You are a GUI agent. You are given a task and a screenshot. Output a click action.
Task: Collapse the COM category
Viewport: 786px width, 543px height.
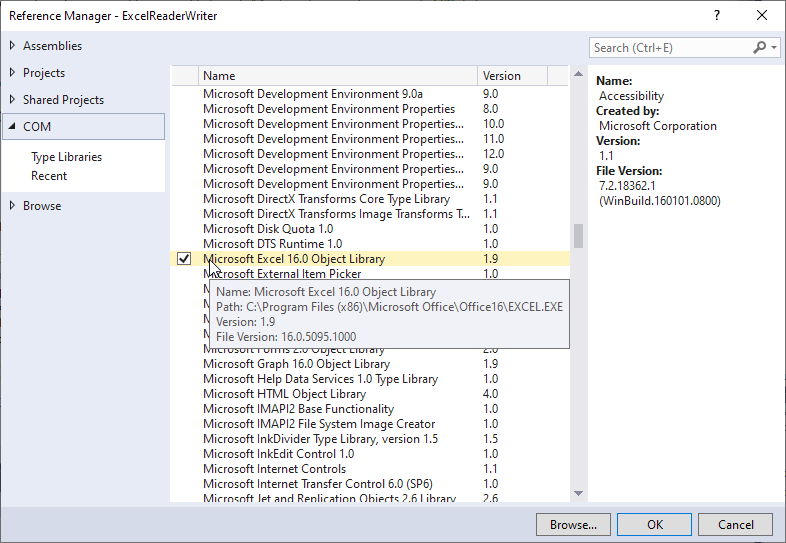coord(12,127)
